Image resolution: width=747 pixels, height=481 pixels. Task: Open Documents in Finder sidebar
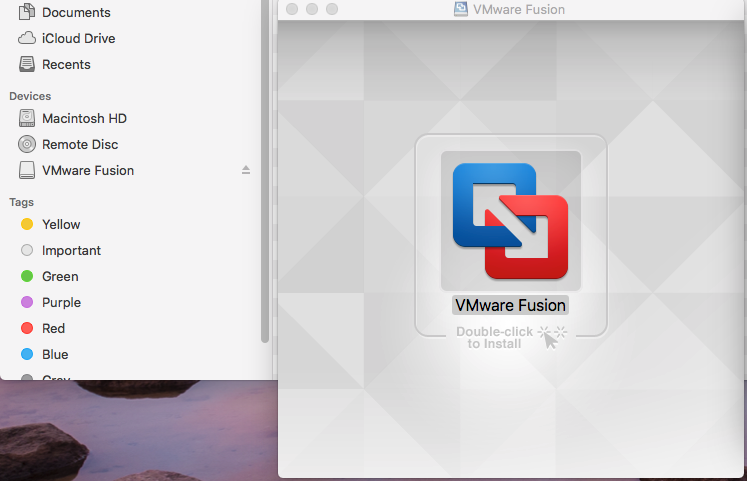click(x=76, y=12)
